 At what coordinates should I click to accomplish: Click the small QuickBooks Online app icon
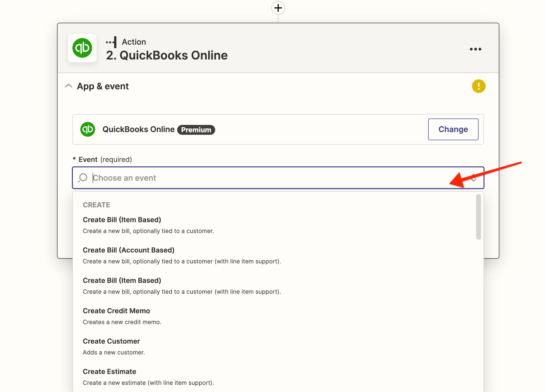point(88,129)
